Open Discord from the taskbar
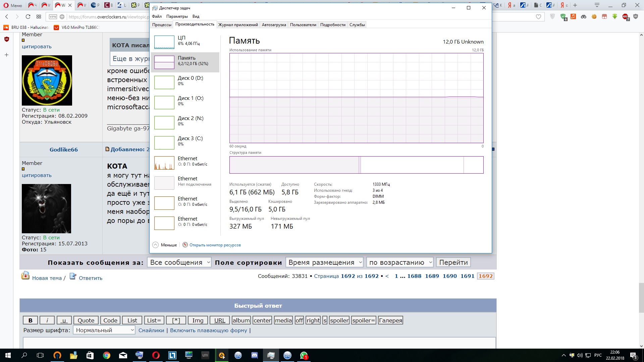 point(255,355)
